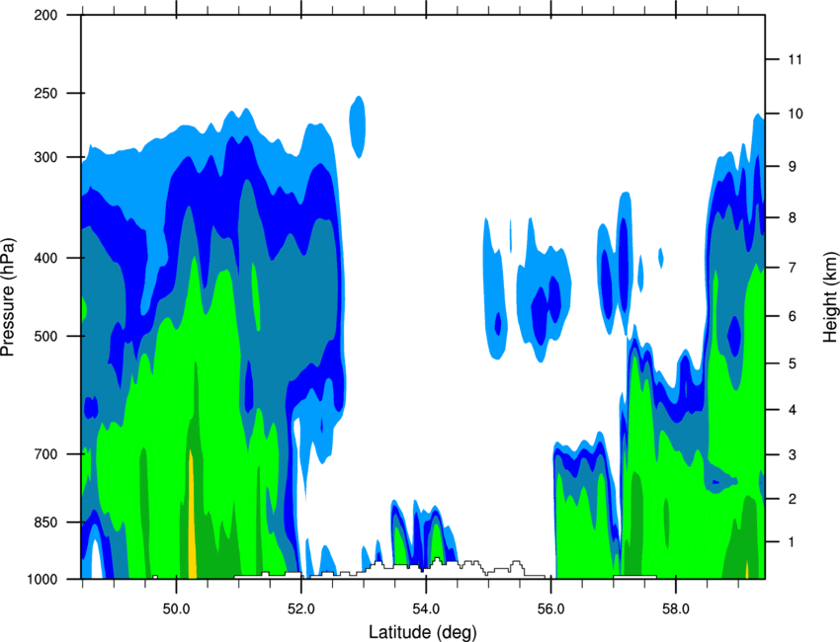This screenshot has height=642, width=840.
Task: Click the 250 pressure tick label
Action: pyautogui.click(x=45, y=93)
